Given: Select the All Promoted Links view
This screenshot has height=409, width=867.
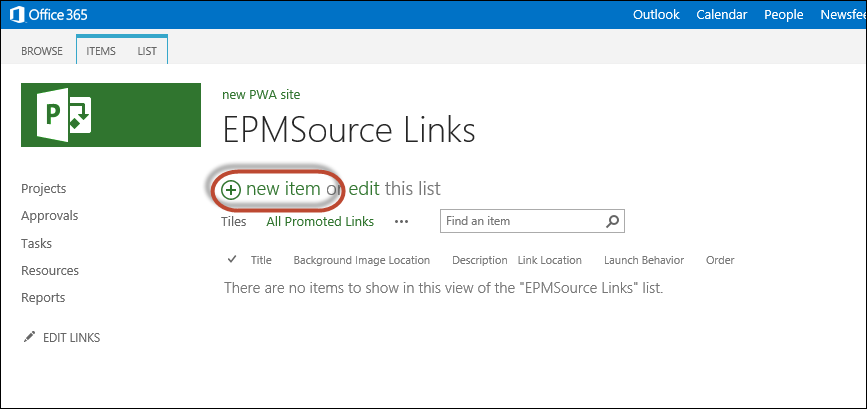Looking at the screenshot, I should [320, 222].
